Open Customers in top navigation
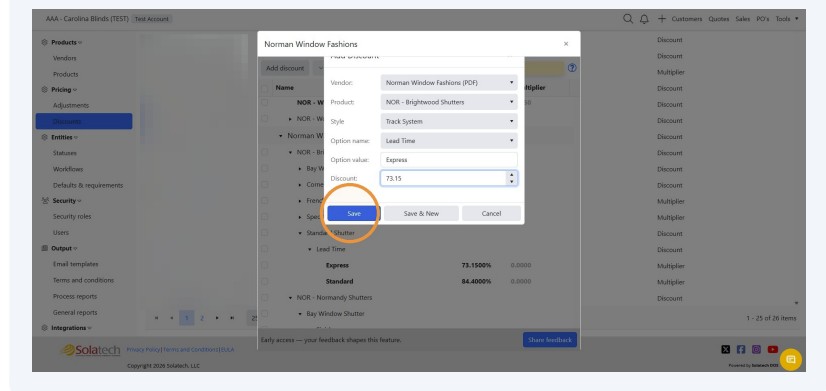The image size is (826, 391). click(686, 19)
